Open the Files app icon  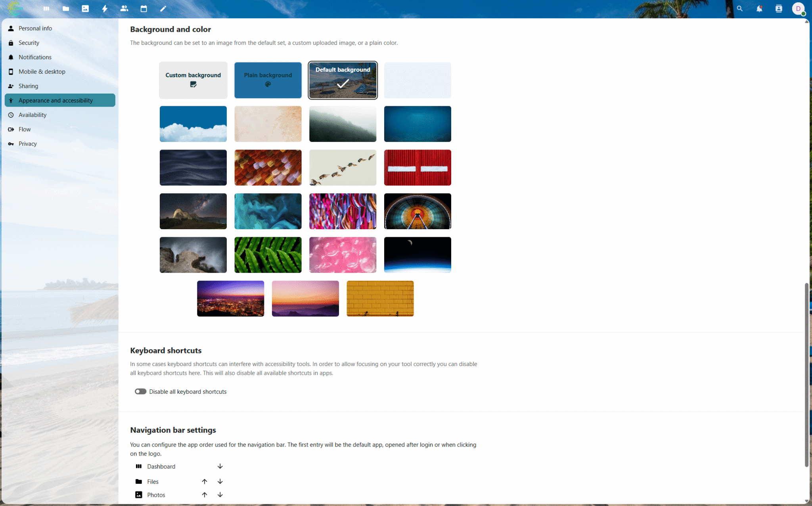[x=66, y=8]
